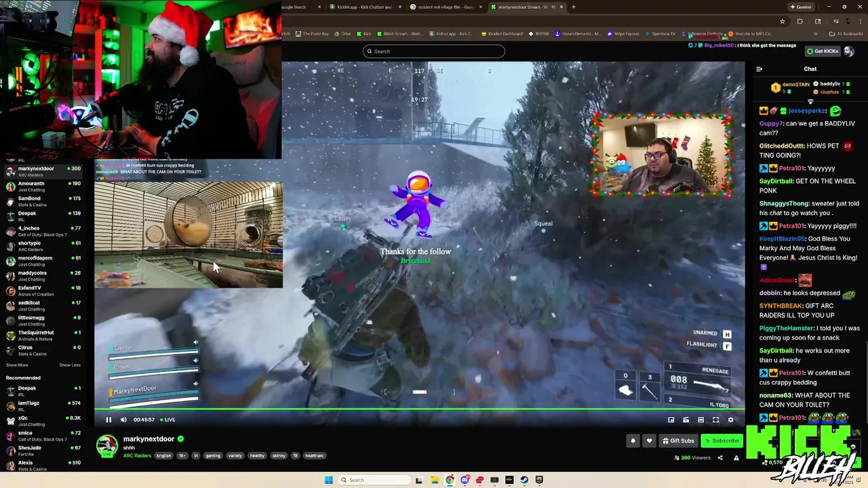
Task: Expand following list with Show More
Action: pos(17,365)
